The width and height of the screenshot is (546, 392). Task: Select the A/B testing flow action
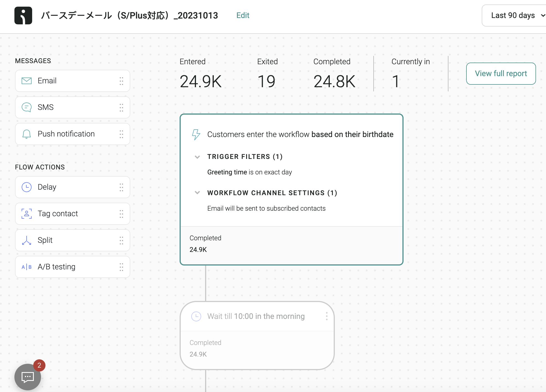[x=73, y=267]
